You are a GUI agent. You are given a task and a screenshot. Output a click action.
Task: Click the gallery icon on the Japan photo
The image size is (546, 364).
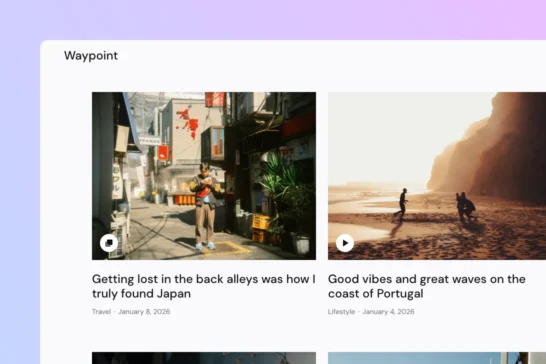pos(109,243)
